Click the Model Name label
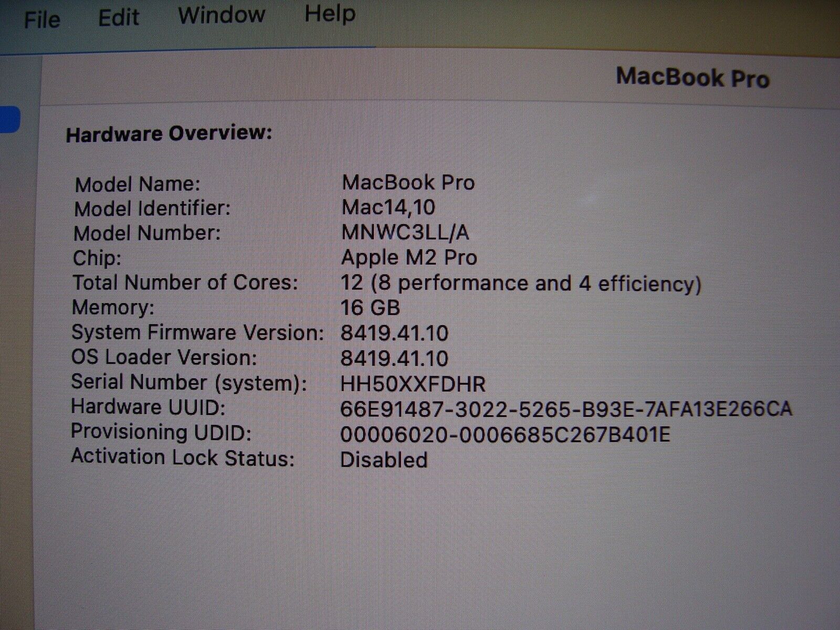 (x=138, y=184)
